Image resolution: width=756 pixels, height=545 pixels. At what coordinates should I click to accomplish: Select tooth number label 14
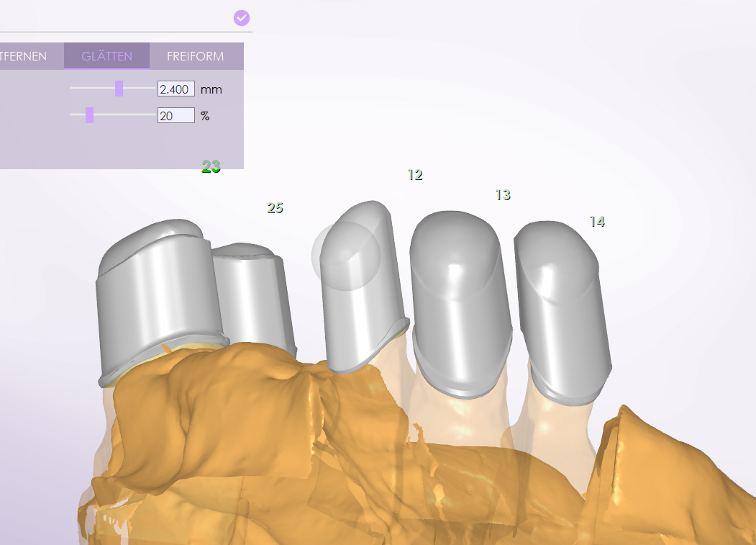click(596, 222)
